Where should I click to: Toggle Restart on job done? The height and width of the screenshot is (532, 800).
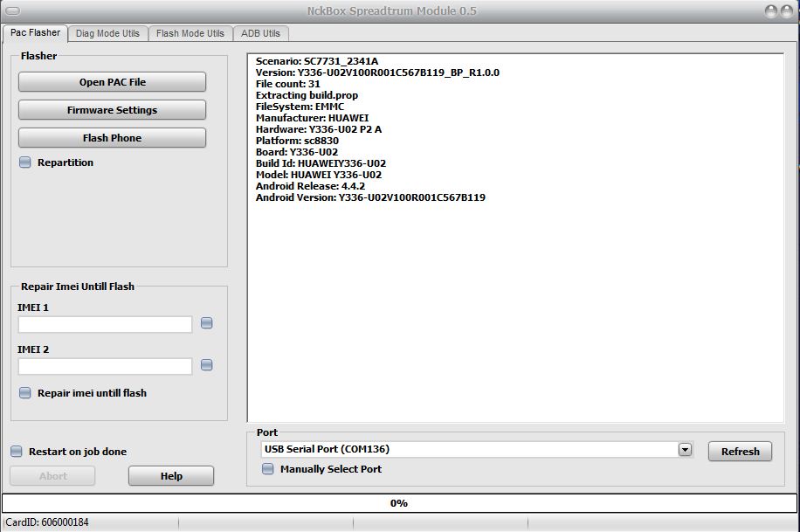click(17, 452)
